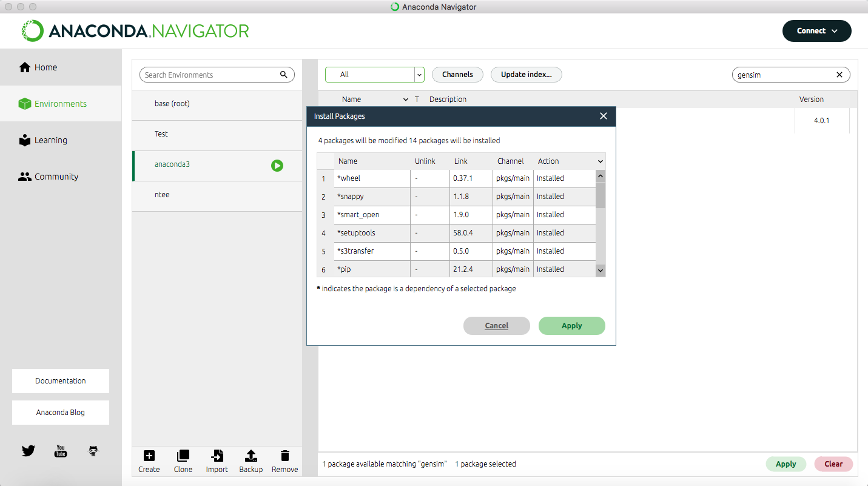Open the Twitter bird icon
The height and width of the screenshot is (486, 868).
coord(29,451)
